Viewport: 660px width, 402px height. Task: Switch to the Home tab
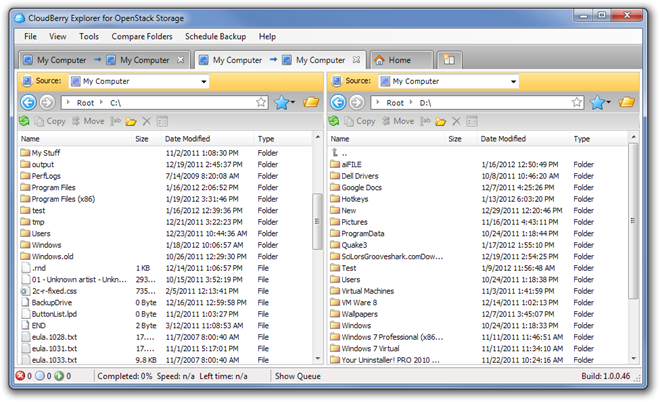point(400,60)
